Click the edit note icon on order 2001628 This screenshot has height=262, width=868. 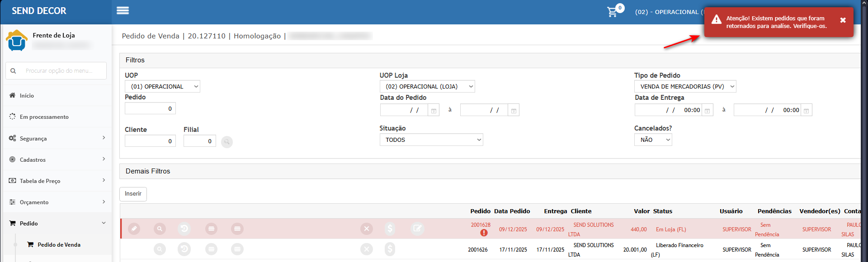pyautogui.click(x=417, y=229)
